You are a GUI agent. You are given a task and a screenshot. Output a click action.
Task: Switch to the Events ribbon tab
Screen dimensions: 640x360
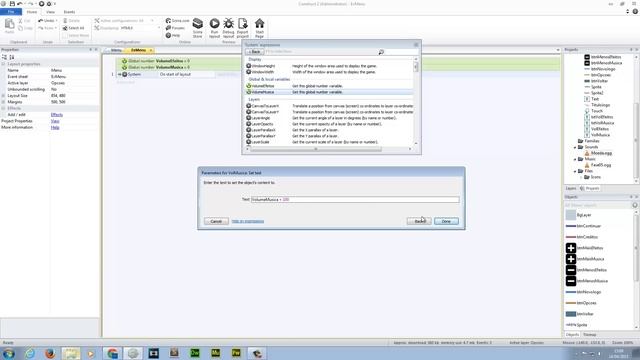click(x=69, y=12)
